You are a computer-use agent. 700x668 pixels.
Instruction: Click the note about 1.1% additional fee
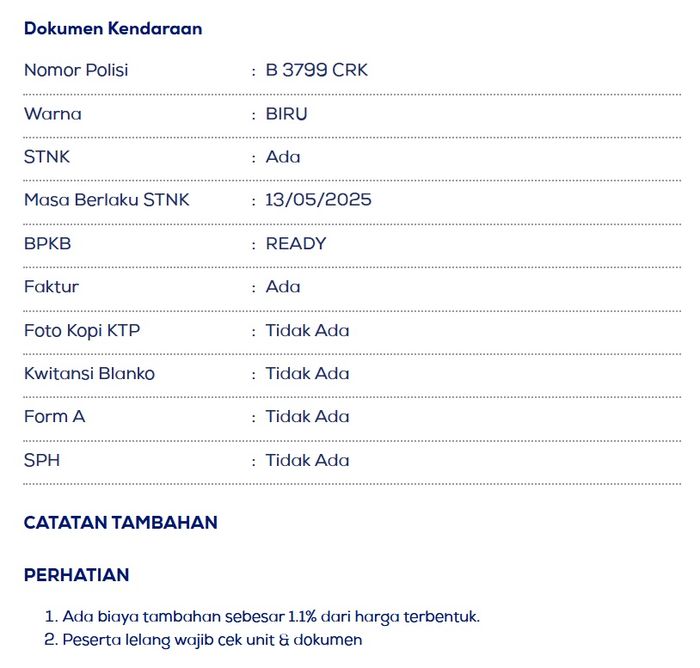270,616
